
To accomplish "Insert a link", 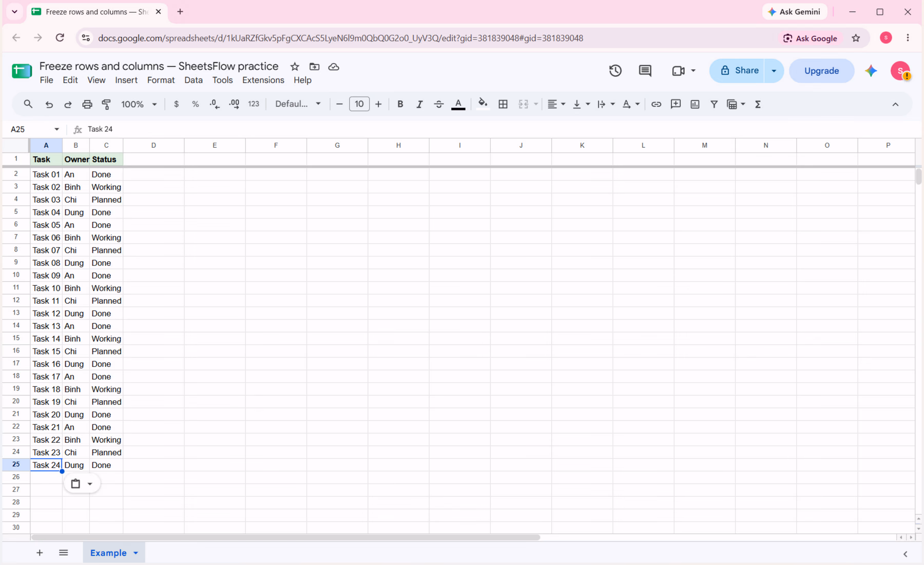I will pyautogui.click(x=656, y=104).
